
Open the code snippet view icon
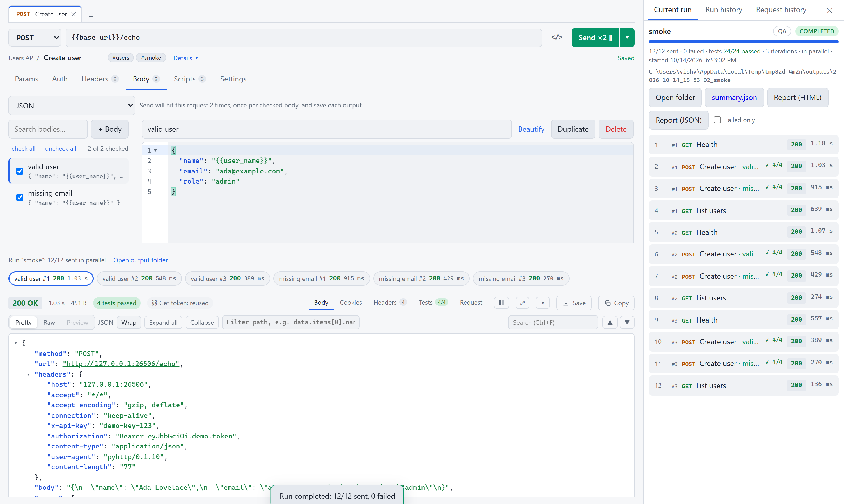(556, 37)
